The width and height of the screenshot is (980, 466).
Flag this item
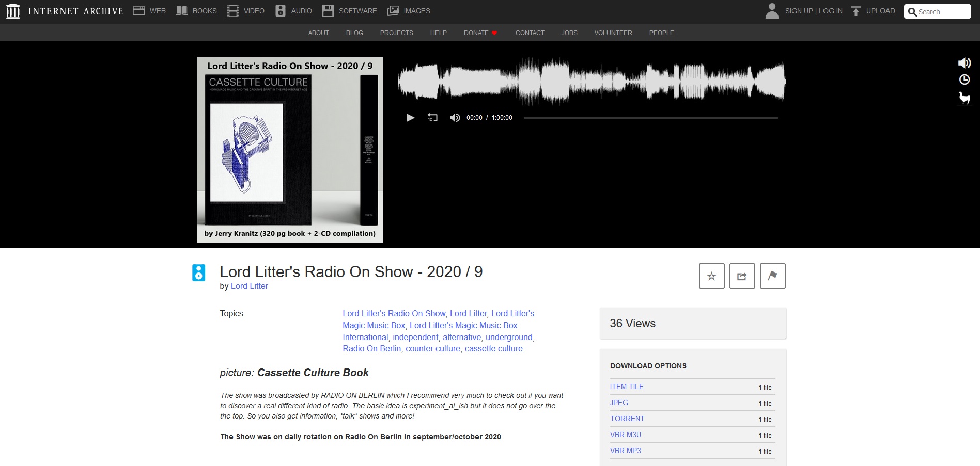(773, 276)
